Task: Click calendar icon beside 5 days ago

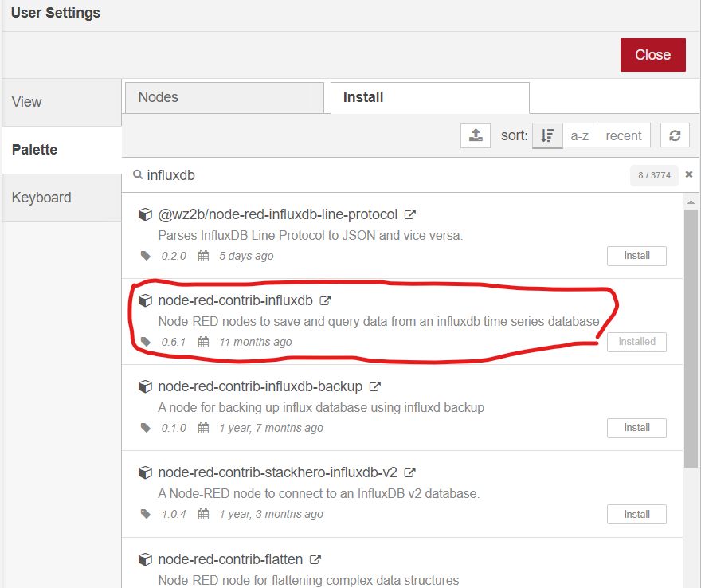Action: (203, 256)
